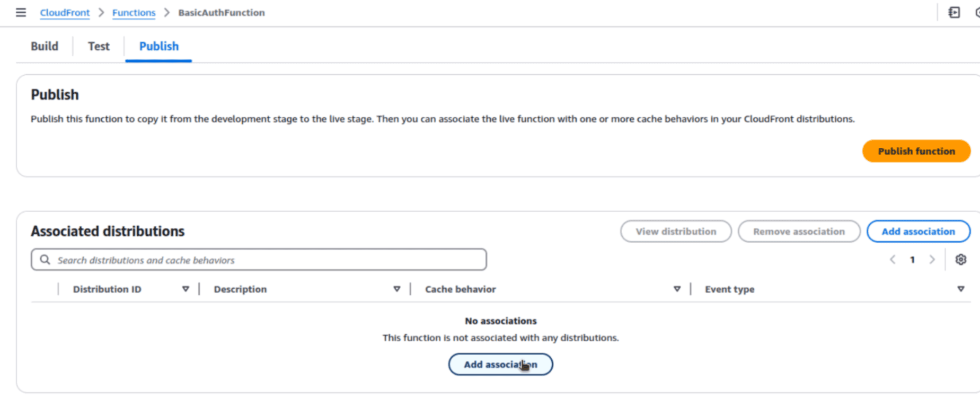This screenshot has width=980, height=399.
Task: Open the hamburger navigation menu
Action: click(21, 12)
